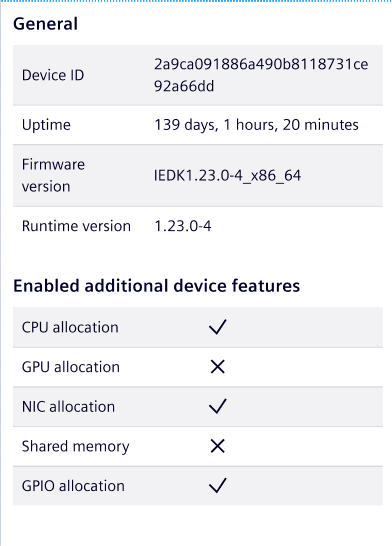Click the Uptime row label
Screen dimensions: 392x546
coord(46,125)
